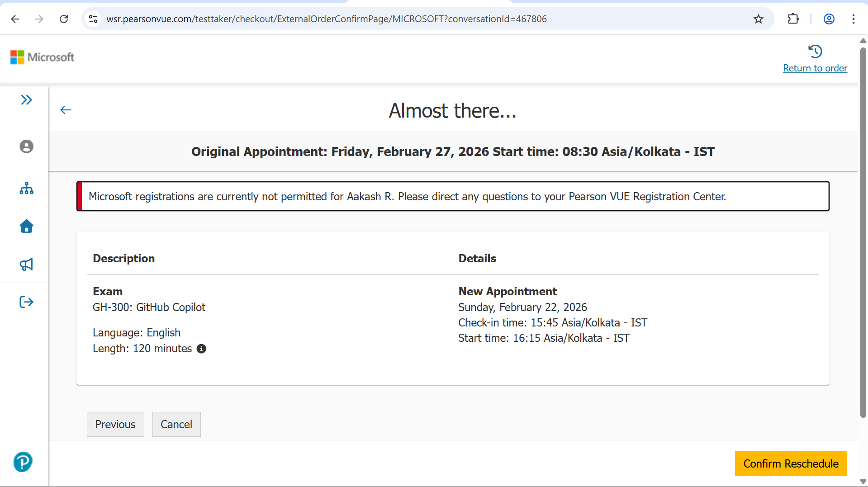Open announcements megaphone sidebar icon
Image resolution: width=868 pixels, height=487 pixels.
pos(26,265)
